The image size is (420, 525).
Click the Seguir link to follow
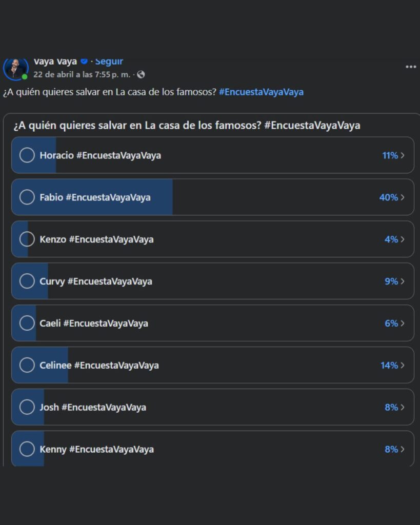[x=108, y=61]
